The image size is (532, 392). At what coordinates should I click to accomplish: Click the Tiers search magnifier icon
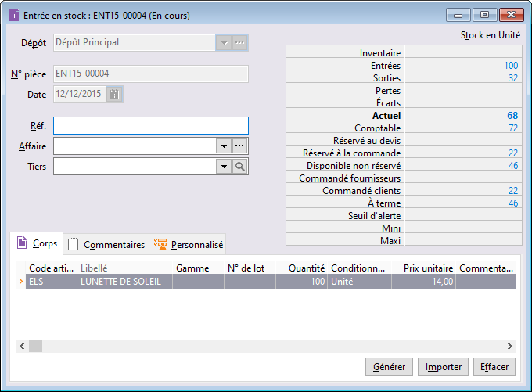(240, 167)
